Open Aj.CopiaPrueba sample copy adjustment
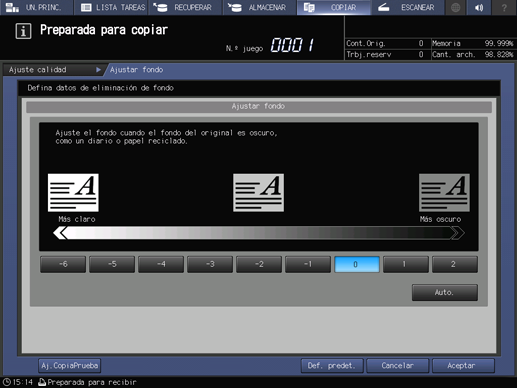The width and height of the screenshot is (517, 388). (x=70, y=366)
